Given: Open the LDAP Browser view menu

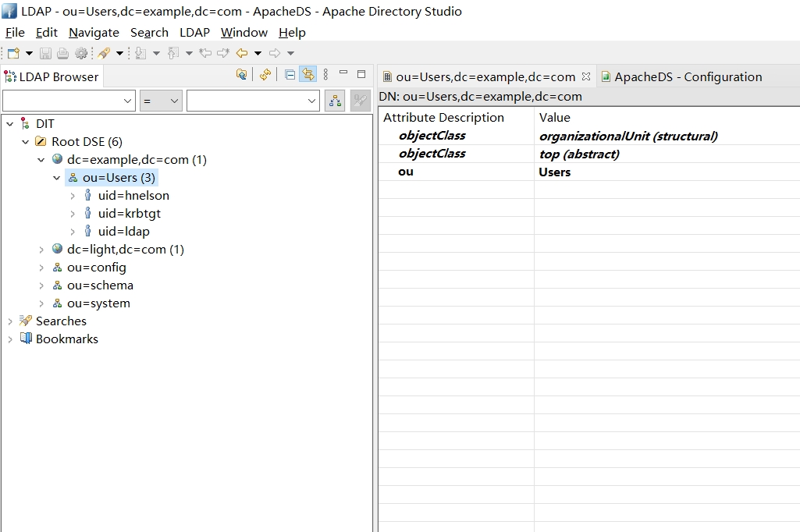Looking at the screenshot, I should tap(325, 75).
